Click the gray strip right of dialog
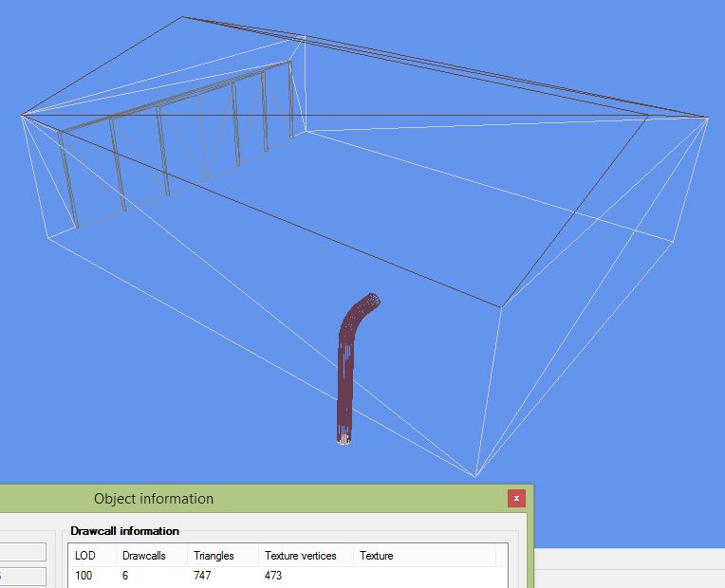 tap(630, 568)
